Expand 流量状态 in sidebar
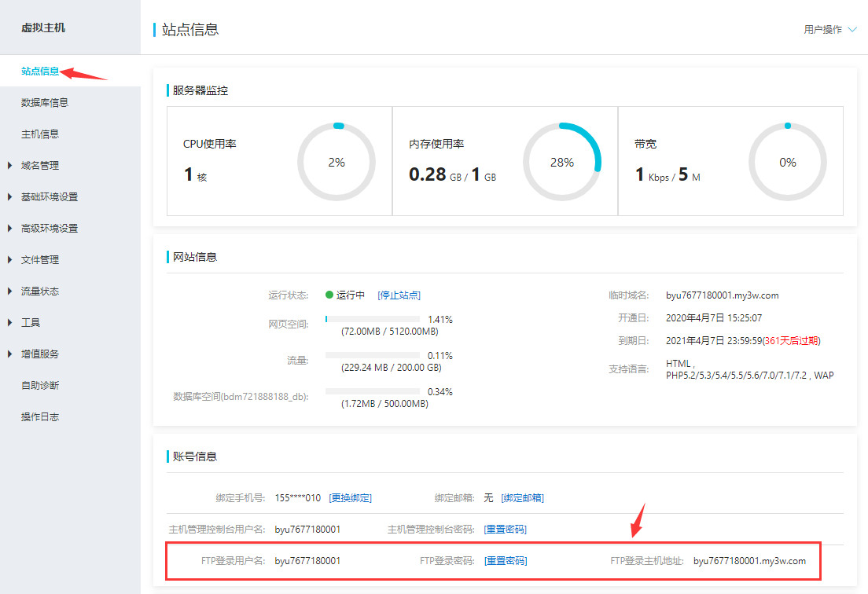This screenshot has height=594, width=868. tap(40, 291)
